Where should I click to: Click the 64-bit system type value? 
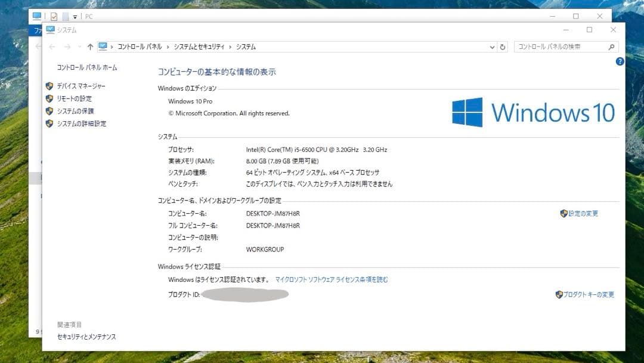[x=312, y=173]
